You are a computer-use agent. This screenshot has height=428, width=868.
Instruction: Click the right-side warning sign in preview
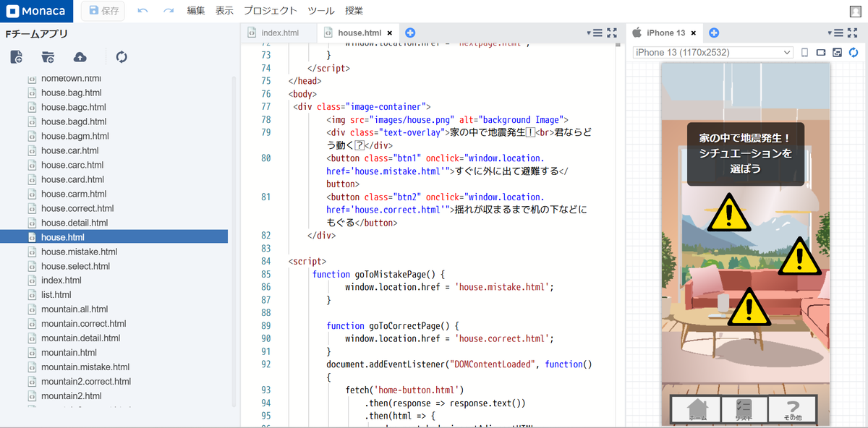pos(801,257)
